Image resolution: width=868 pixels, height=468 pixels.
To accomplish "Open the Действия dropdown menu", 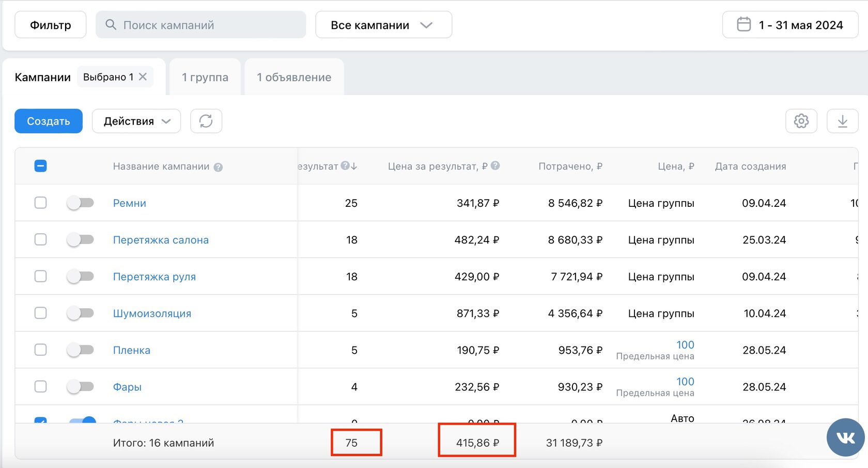I will (x=136, y=121).
